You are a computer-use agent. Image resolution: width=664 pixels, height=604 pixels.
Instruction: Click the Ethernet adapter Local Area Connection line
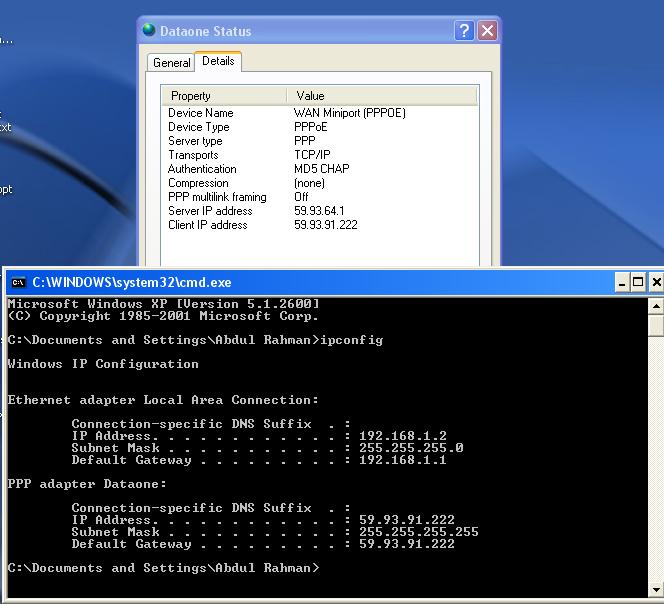(x=163, y=400)
